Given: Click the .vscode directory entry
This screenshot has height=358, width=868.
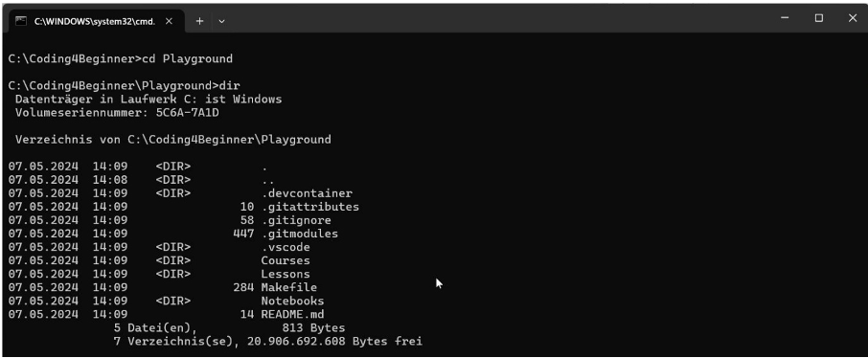Looking at the screenshot, I should coord(286,247).
